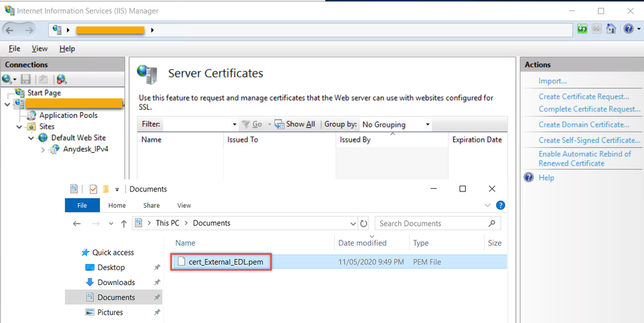Select Application Pools in Connections tree

point(68,115)
